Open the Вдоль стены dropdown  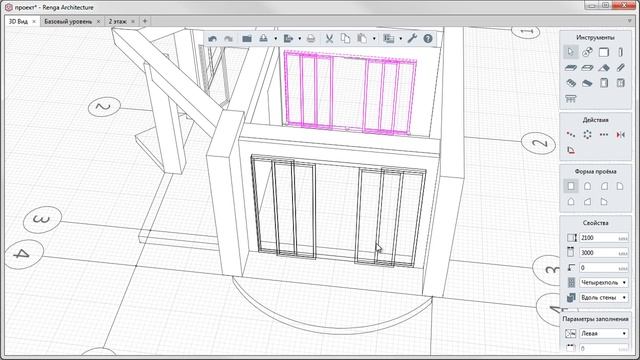(x=604, y=298)
